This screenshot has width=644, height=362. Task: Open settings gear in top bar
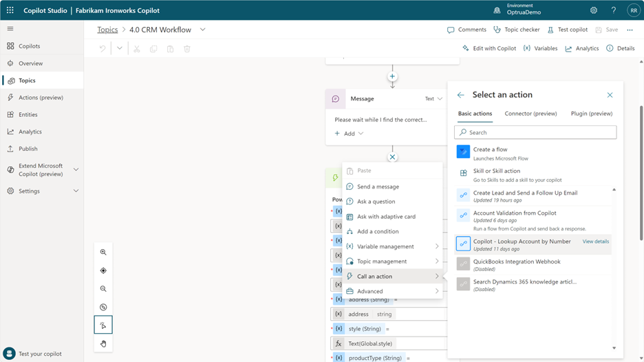[x=594, y=10]
